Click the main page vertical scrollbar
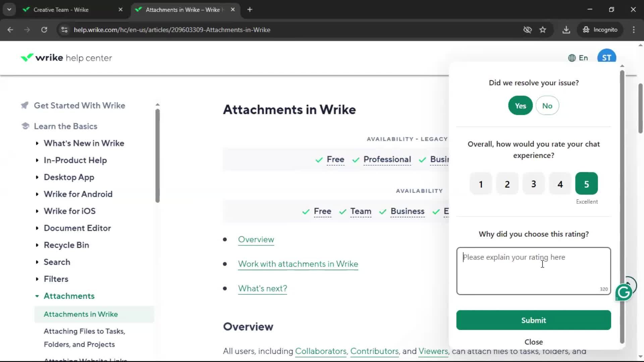Image resolution: width=644 pixels, height=362 pixels. (640, 108)
